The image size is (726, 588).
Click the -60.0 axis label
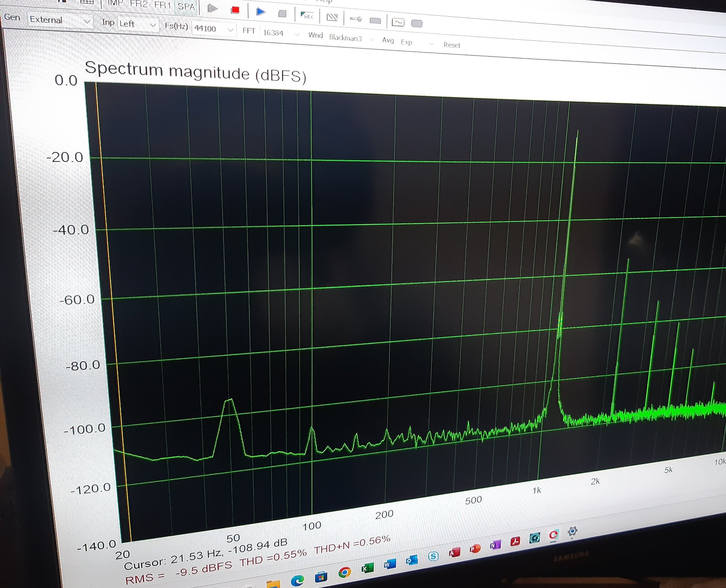click(x=77, y=300)
